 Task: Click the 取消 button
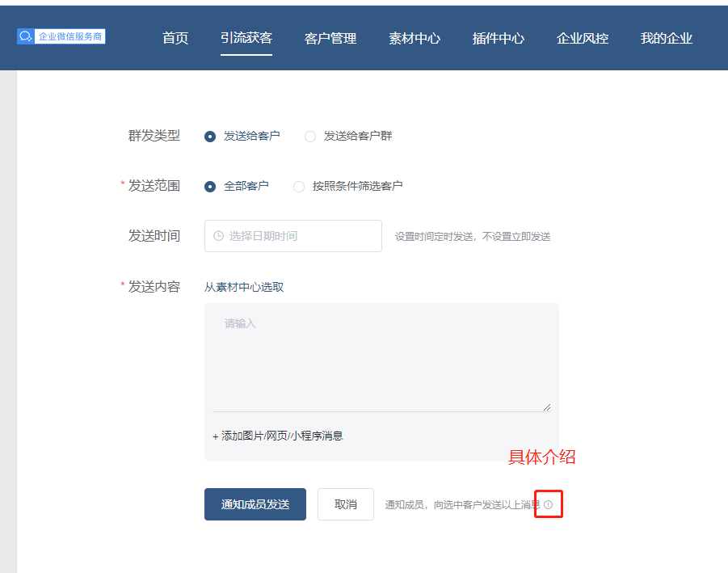pos(346,504)
